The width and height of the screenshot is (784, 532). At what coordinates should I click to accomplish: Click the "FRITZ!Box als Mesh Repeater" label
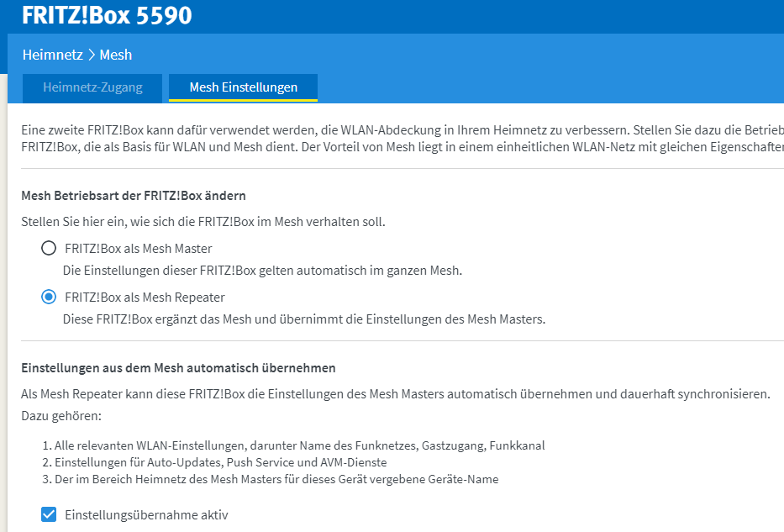point(145,298)
